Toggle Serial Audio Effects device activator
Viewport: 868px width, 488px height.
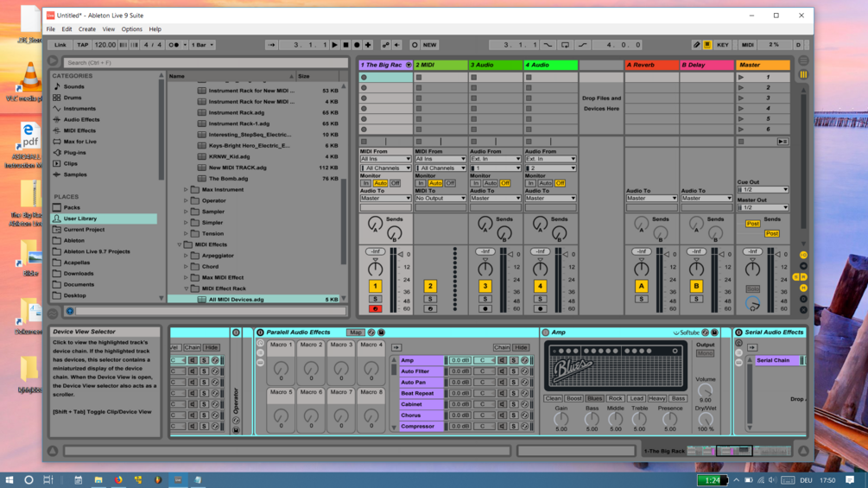738,333
